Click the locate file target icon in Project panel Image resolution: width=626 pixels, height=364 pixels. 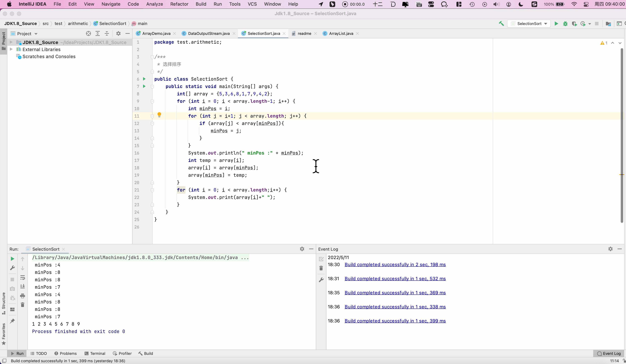(88, 33)
